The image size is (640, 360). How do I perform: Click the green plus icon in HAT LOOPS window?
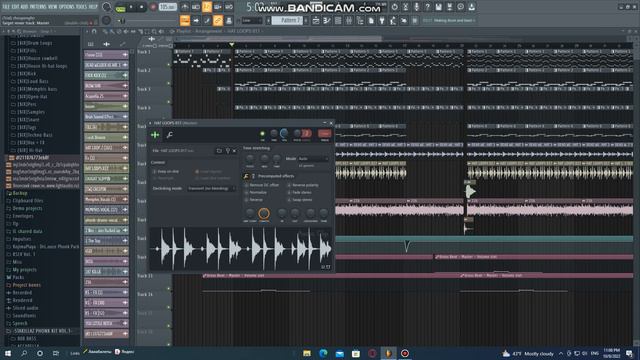pos(155,135)
